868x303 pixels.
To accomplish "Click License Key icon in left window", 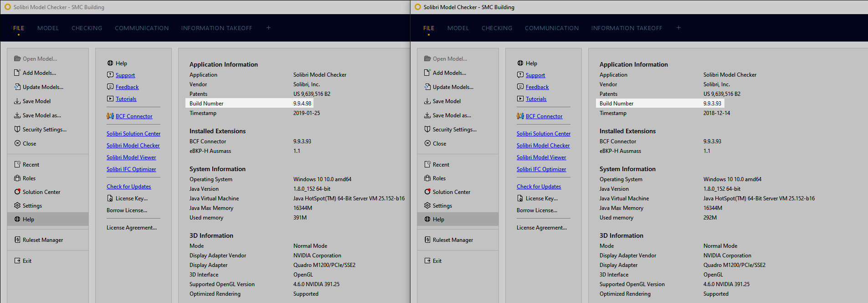I will (x=110, y=198).
